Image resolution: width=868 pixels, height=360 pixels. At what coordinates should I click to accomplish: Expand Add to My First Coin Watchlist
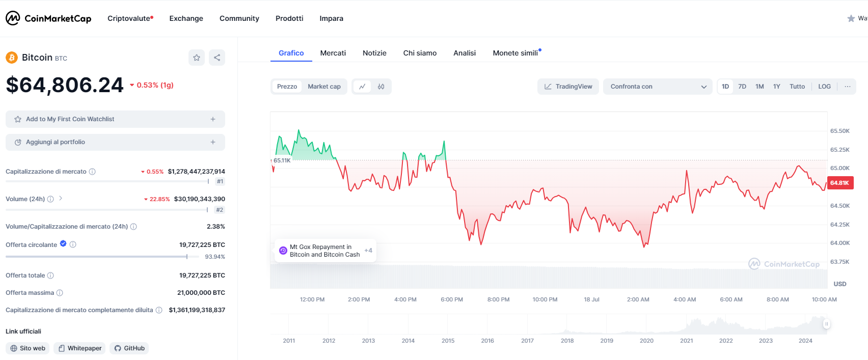point(115,119)
